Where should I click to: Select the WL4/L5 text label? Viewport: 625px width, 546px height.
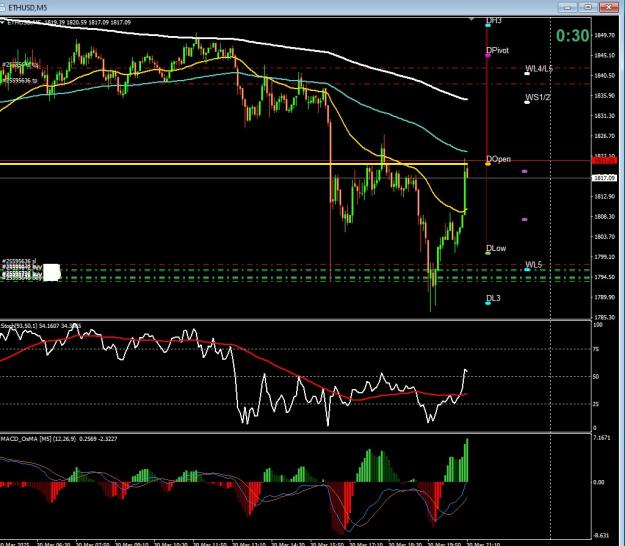tap(539, 69)
